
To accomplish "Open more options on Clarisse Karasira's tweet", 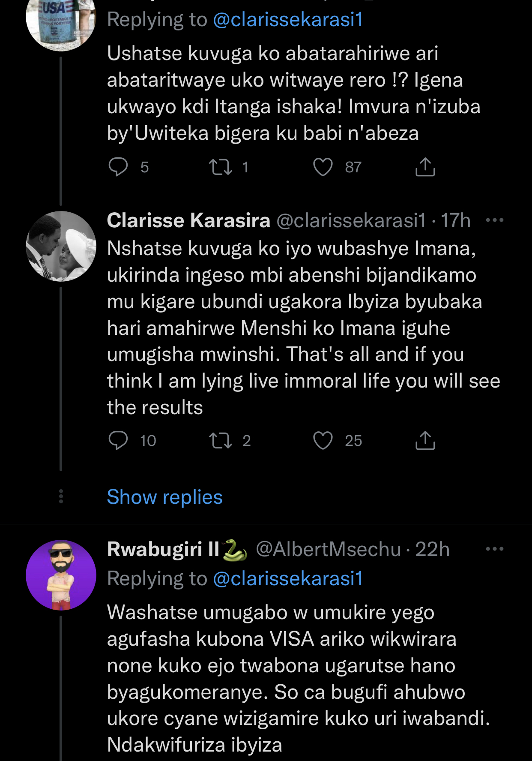I will coord(495,220).
